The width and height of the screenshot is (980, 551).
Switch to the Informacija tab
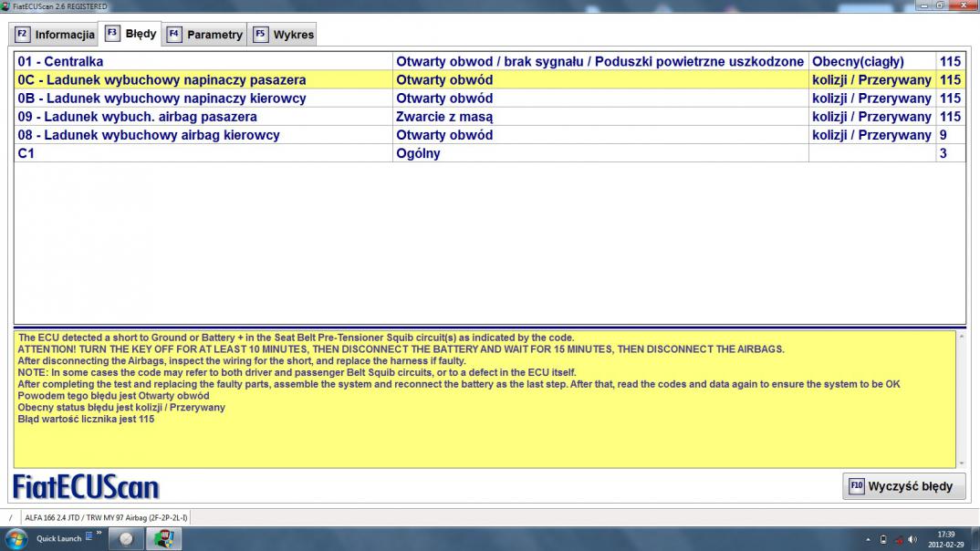[x=55, y=35]
